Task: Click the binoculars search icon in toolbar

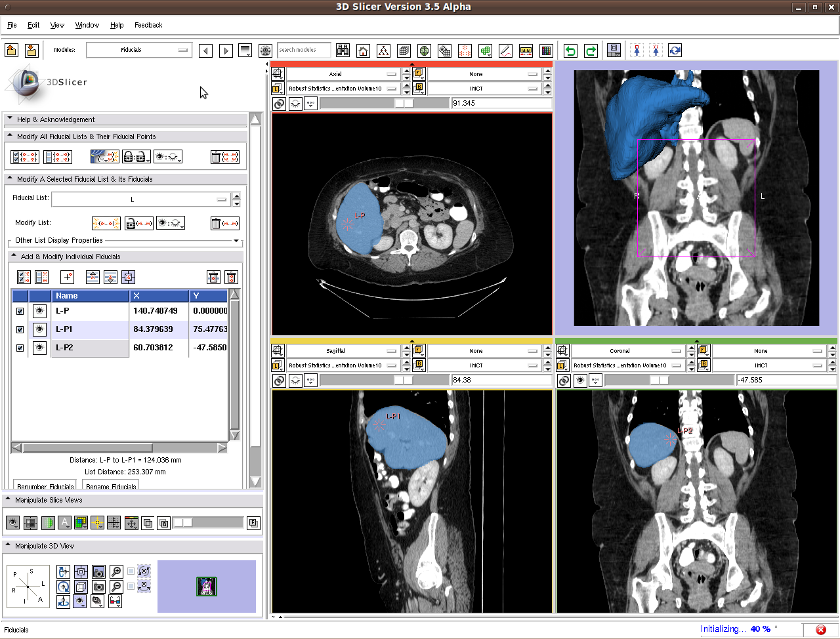Action: click(343, 51)
